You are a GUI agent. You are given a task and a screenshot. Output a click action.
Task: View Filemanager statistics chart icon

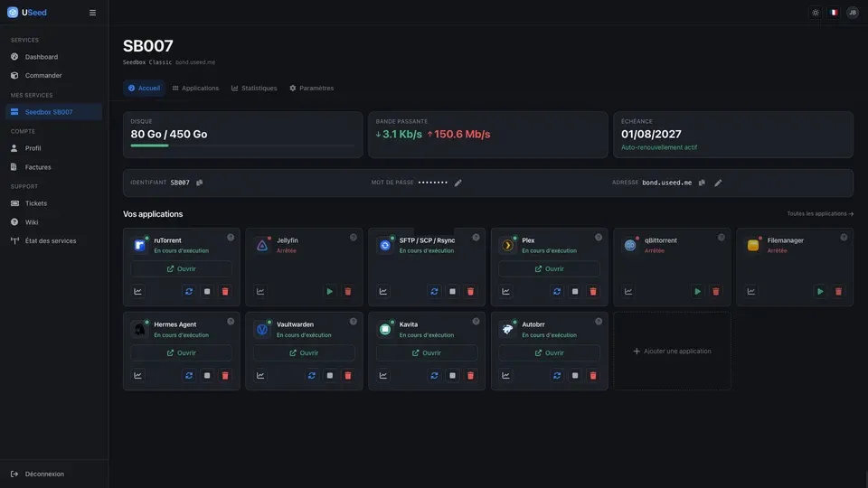coord(751,292)
